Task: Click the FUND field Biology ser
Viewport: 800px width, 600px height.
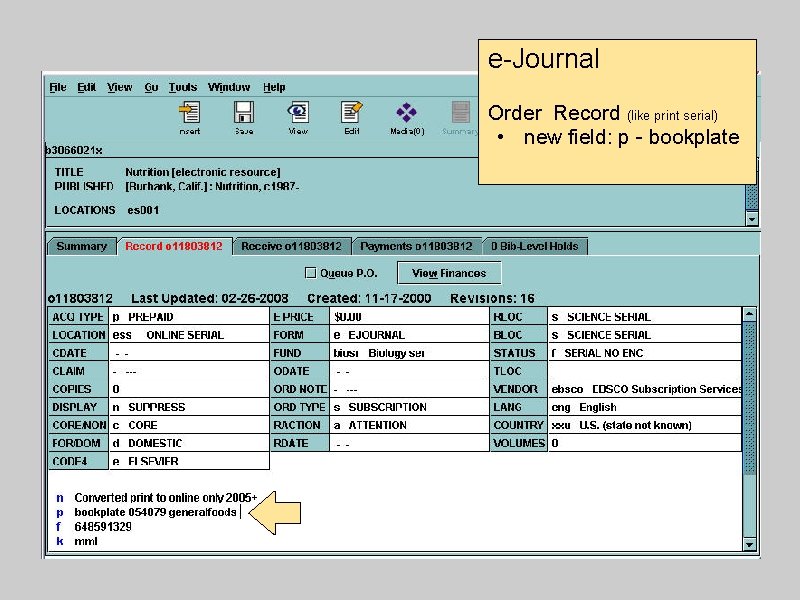Action: pyautogui.click(x=409, y=353)
